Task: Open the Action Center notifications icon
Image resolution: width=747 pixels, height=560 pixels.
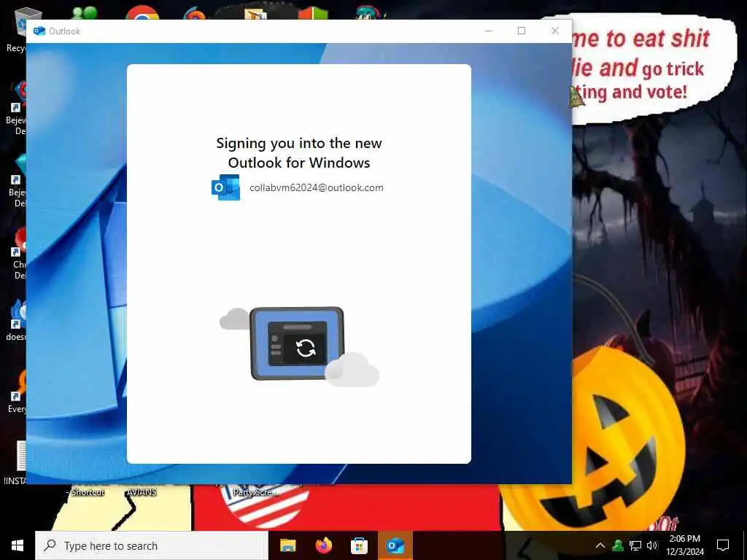Action: (x=723, y=545)
